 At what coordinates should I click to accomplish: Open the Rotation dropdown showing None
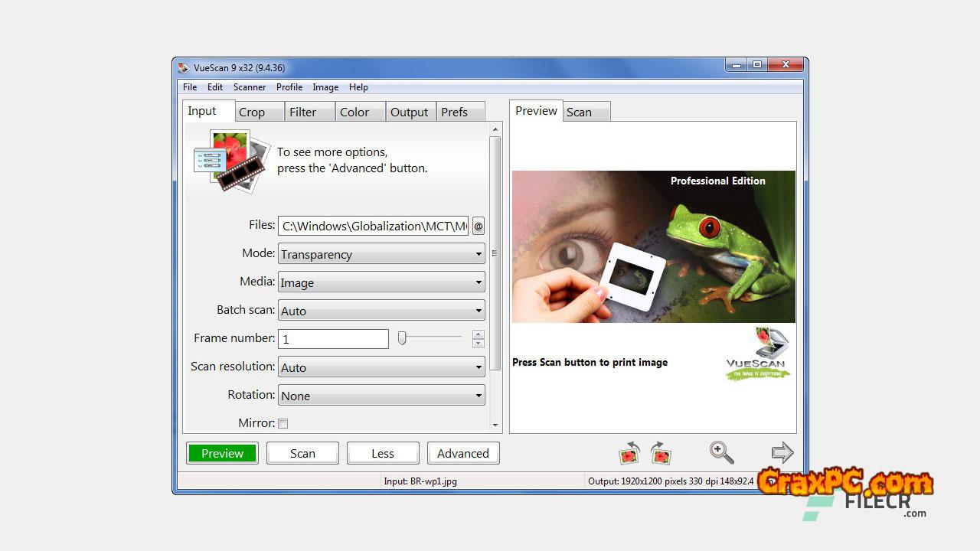point(381,396)
